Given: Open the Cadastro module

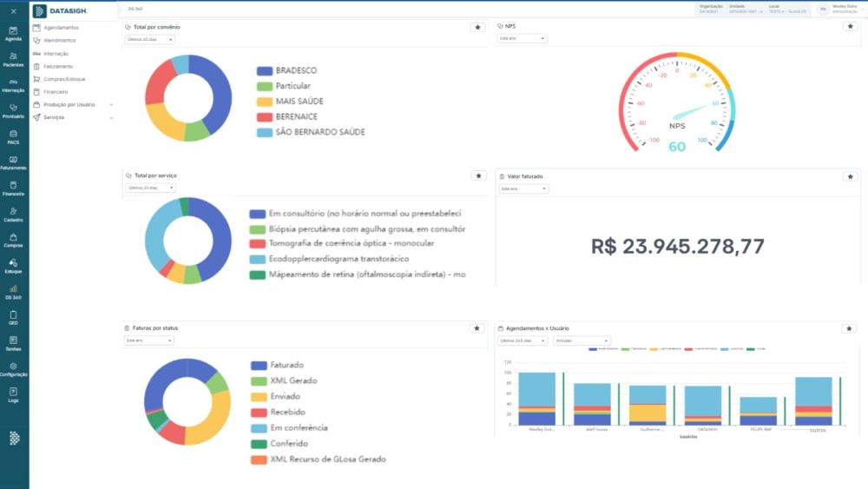Looking at the screenshot, I should (13, 215).
